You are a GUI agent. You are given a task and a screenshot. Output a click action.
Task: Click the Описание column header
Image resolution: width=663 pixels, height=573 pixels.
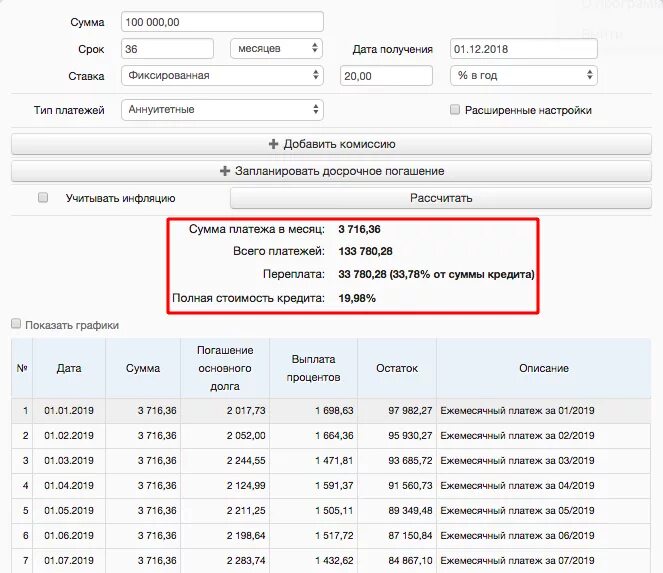(x=544, y=368)
